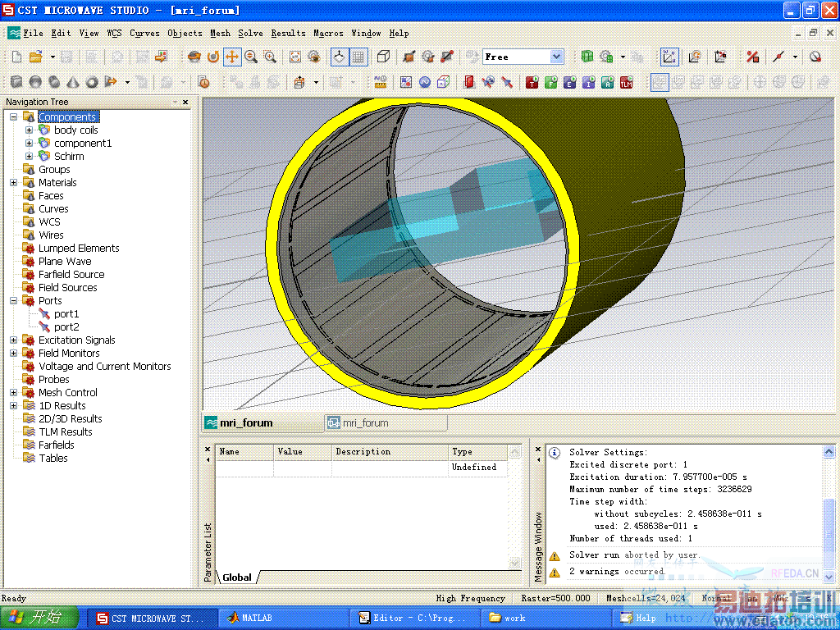Start the Transient solver T icon
This screenshot has width=840, height=630.
[532, 82]
